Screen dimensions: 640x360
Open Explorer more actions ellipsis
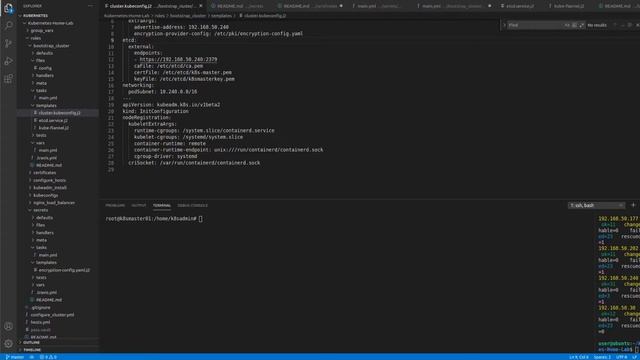90,6
